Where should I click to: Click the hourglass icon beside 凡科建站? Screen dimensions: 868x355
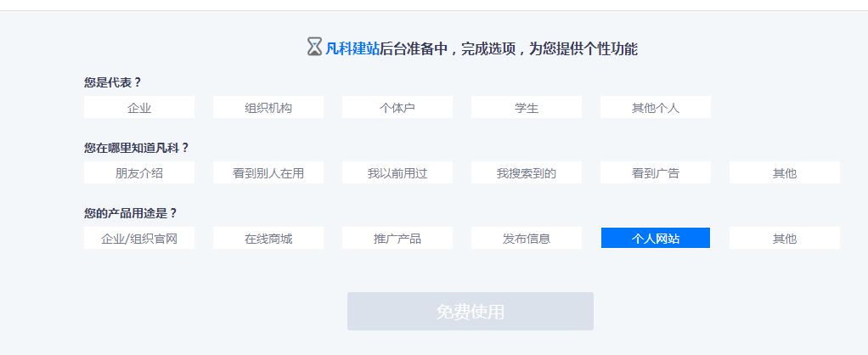click(314, 47)
